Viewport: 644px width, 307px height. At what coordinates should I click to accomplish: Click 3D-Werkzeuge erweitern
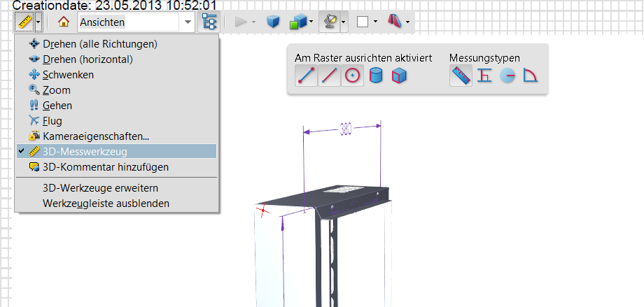(x=117, y=188)
